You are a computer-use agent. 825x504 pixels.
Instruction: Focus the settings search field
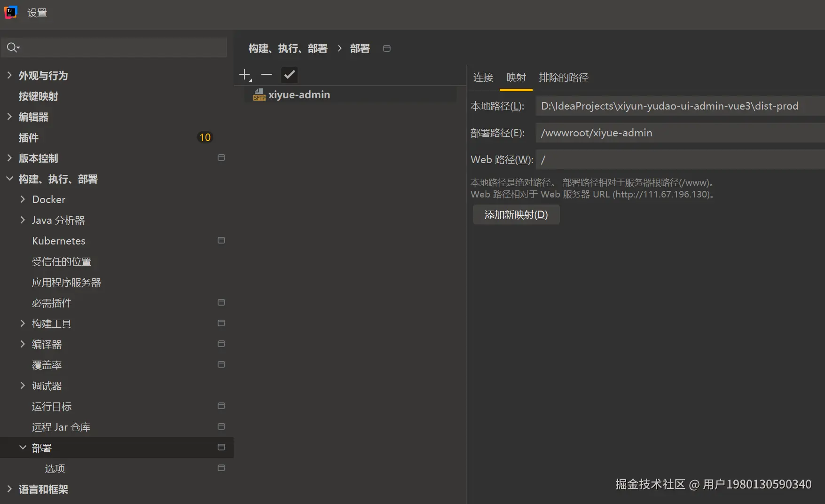click(x=114, y=47)
